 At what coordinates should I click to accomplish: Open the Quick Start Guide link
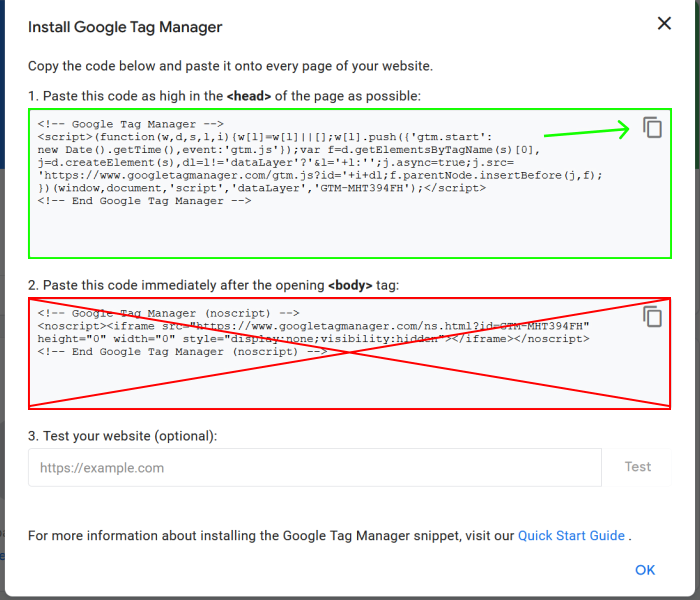click(x=571, y=535)
